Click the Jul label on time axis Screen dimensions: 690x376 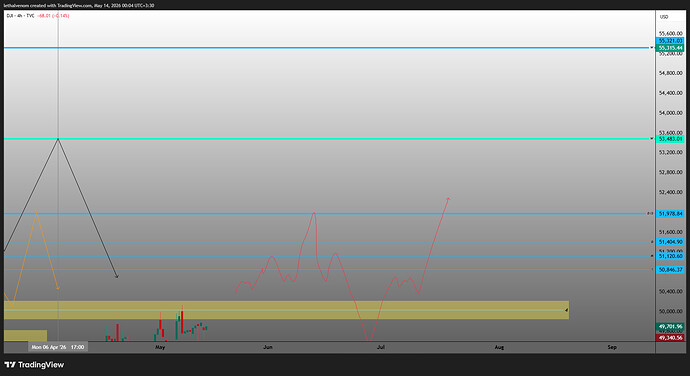point(381,347)
